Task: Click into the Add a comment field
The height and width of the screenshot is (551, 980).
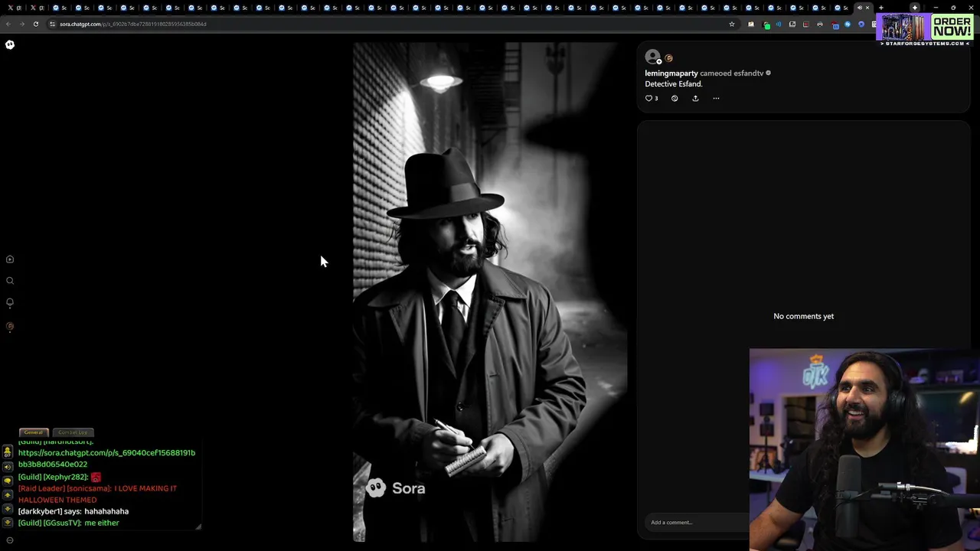Action: [697, 522]
